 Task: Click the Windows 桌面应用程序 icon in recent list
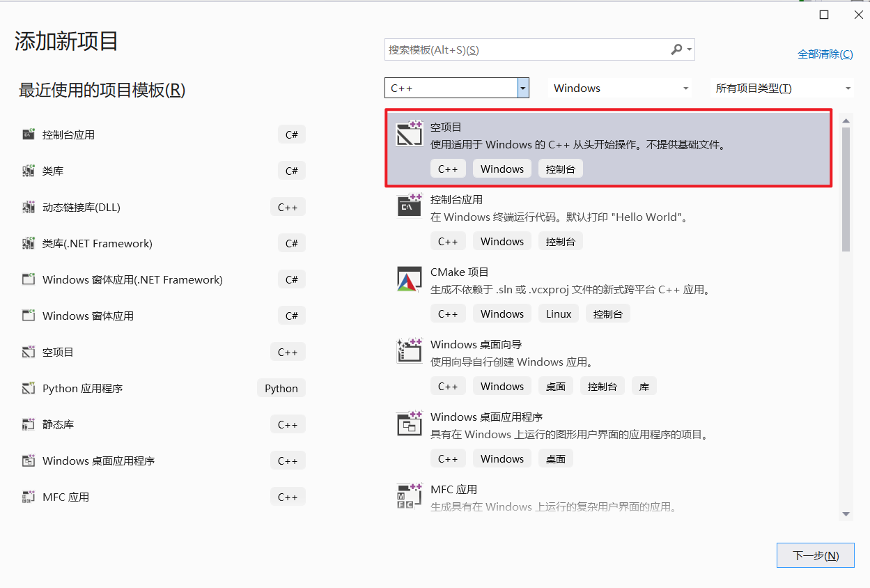pyautogui.click(x=29, y=461)
